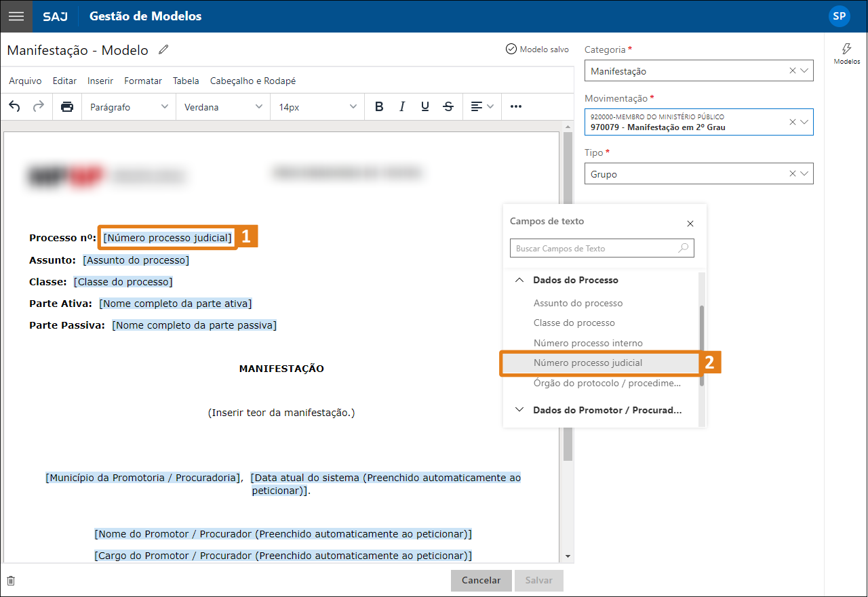The width and height of the screenshot is (868, 597).
Task: Close the Campos de texto panel
Action: click(690, 224)
